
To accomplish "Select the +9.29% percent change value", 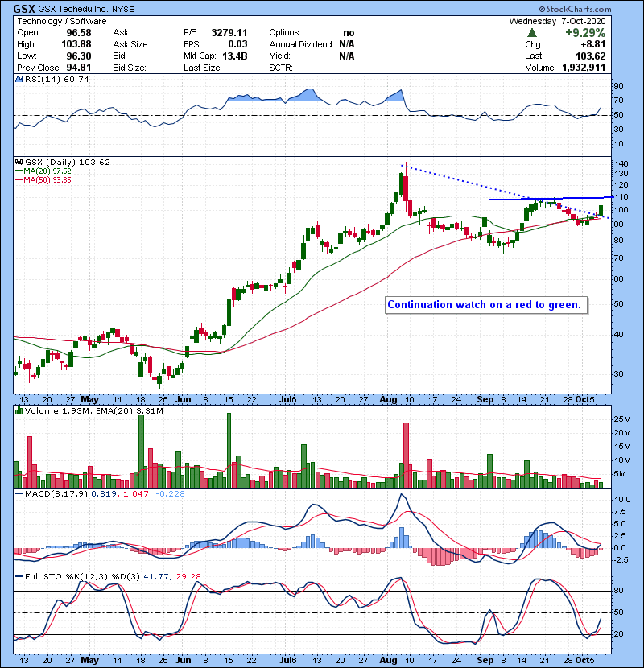I will tap(584, 33).
